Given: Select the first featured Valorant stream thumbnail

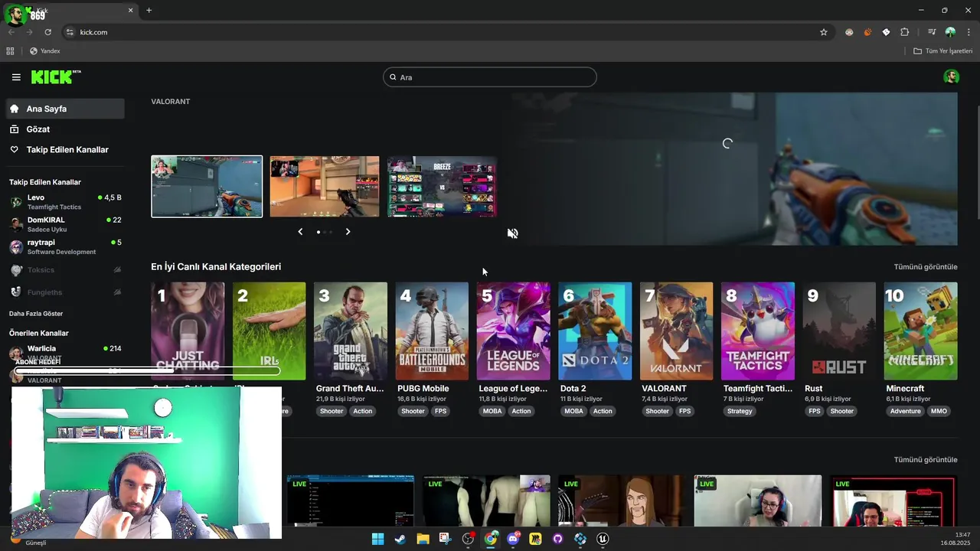Looking at the screenshot, I should [x=207, y=187].
